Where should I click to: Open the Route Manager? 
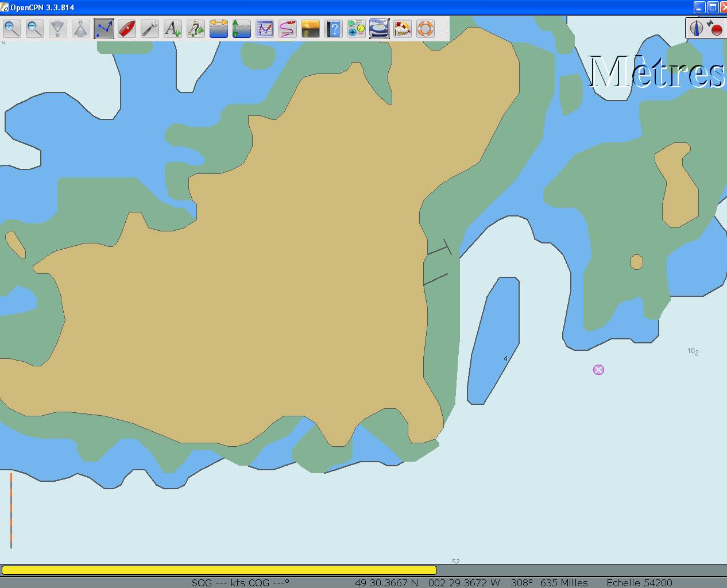(x=265, y=29)
